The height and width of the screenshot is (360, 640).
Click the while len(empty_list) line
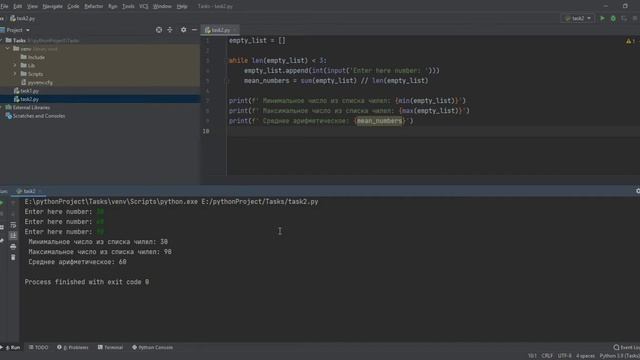click(278, 60)
